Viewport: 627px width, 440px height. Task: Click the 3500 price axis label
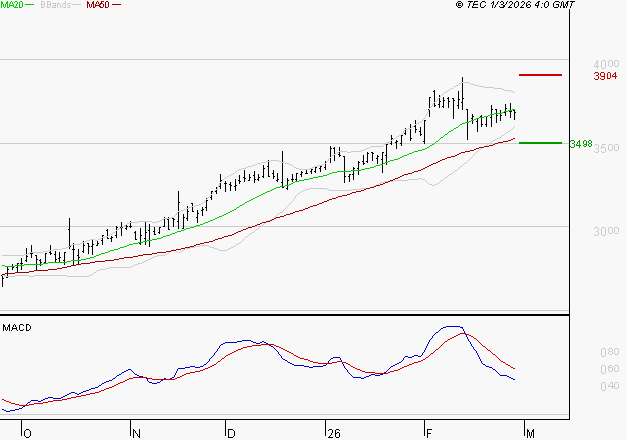(x=606, y=148)
